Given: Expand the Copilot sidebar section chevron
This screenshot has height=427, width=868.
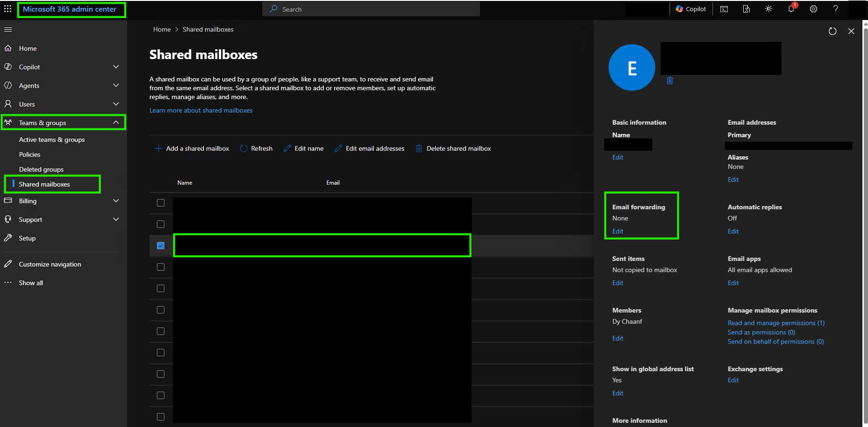Looking at the screenshot, I should (116, 67).
